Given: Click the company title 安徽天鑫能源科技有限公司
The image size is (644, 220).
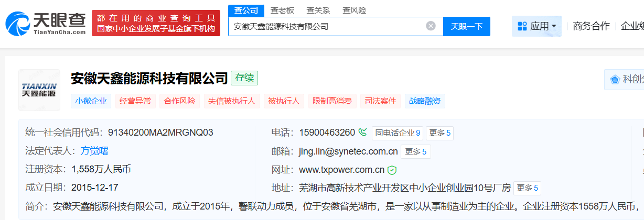Looking at the screenshot, I should click(149, 79).
